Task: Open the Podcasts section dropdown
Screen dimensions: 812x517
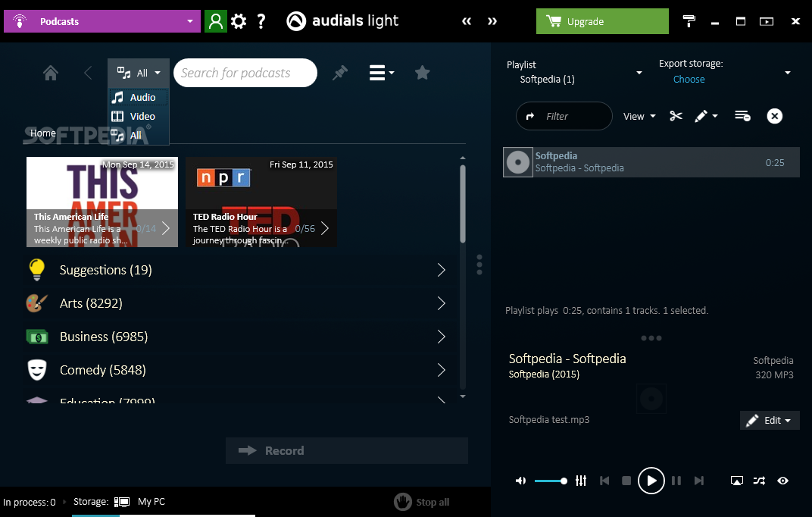Action: click(102, 21)
